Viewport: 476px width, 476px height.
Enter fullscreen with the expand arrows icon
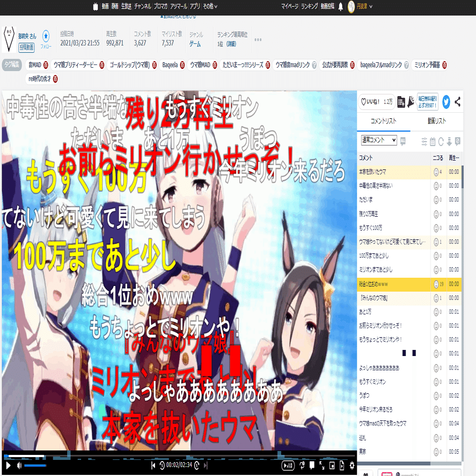click(x=322, y=465)
